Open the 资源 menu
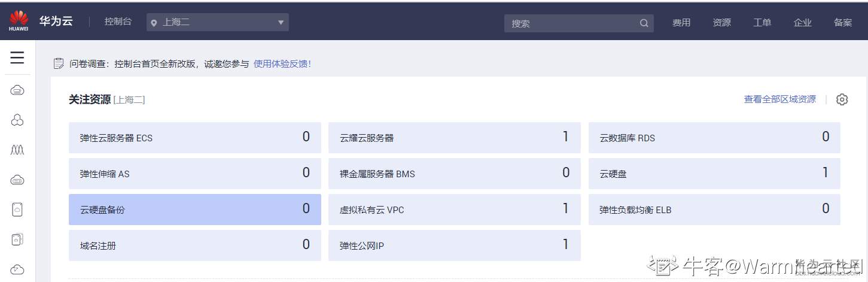 pos(721,23)
